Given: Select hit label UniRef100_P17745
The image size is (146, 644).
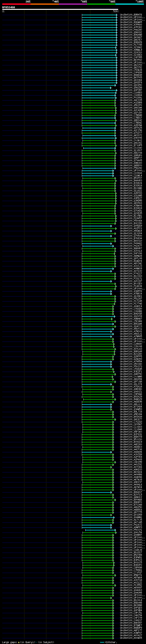Looking at the screenshot, I should coord(131,45).
